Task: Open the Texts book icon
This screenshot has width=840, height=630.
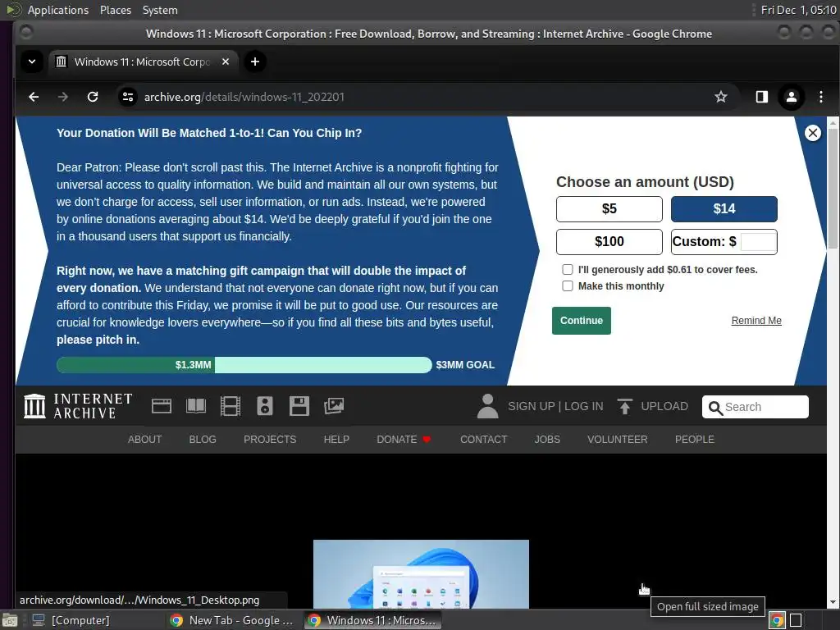Action: click(x=195, y=406)
